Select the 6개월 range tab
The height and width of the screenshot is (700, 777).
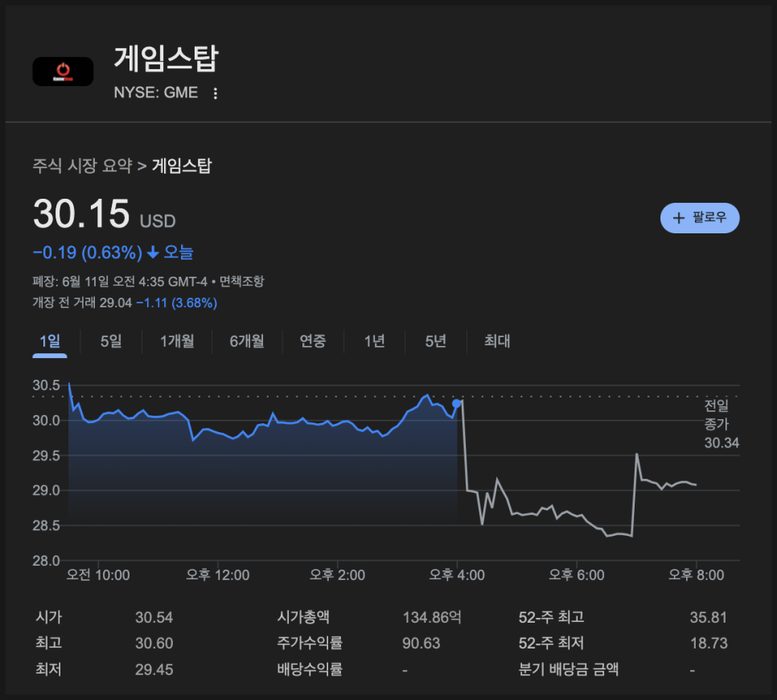pyautogui.click(x=247, y=341)
